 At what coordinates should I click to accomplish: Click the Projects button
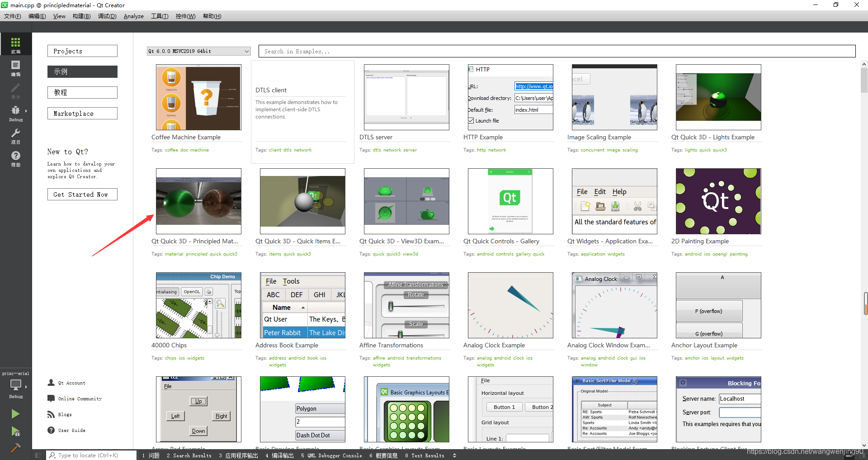(x=82, y=51)
